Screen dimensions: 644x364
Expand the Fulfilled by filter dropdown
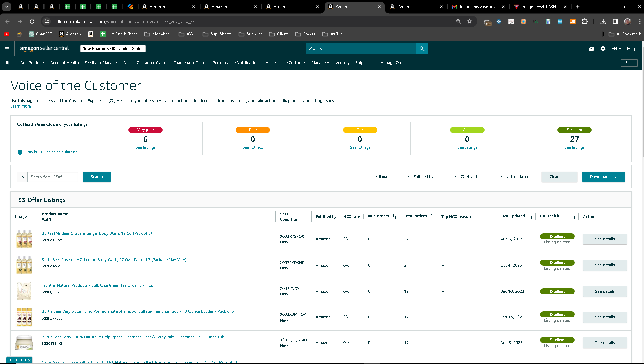420,177
